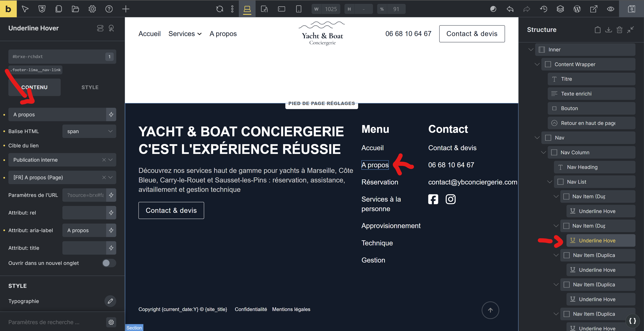Open the help question mark icon
Viewport: 644px width, 331px height.
pyautogui.click(x=109, y=9)
